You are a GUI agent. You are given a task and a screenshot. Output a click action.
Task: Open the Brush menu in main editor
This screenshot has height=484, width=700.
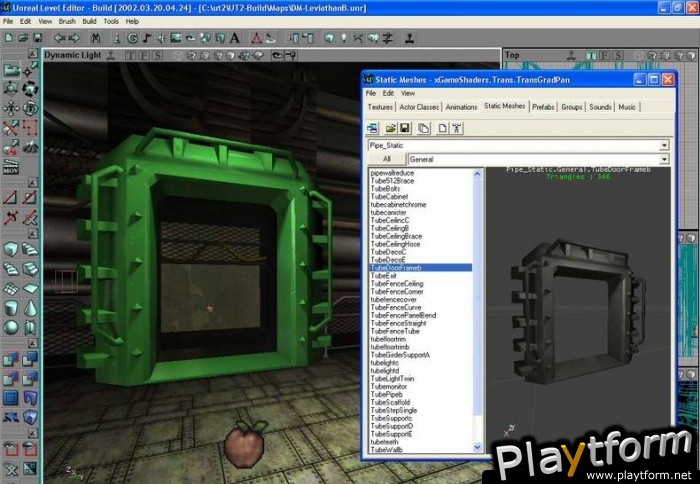point(67,21)
